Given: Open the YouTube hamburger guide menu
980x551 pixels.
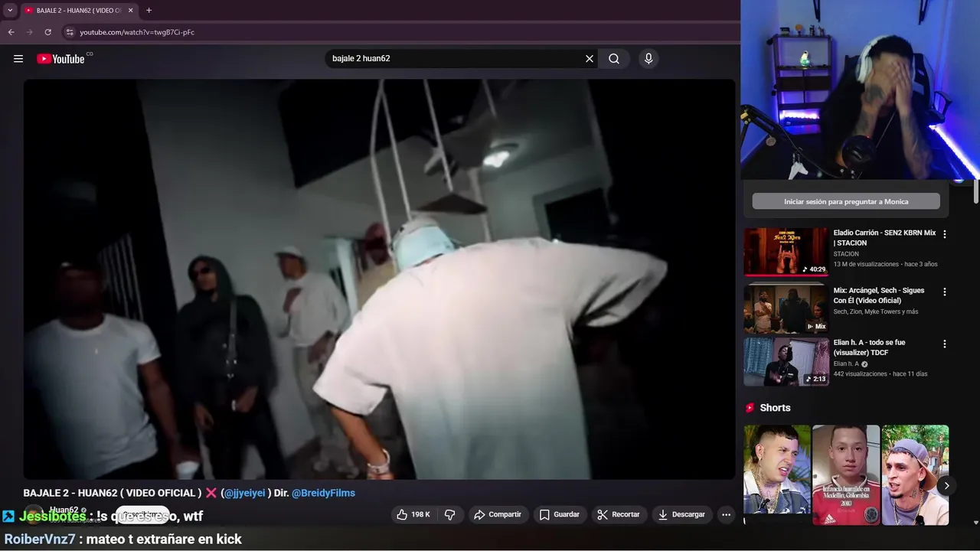Looking at the screenshot, I should click(x=18, y=58).
